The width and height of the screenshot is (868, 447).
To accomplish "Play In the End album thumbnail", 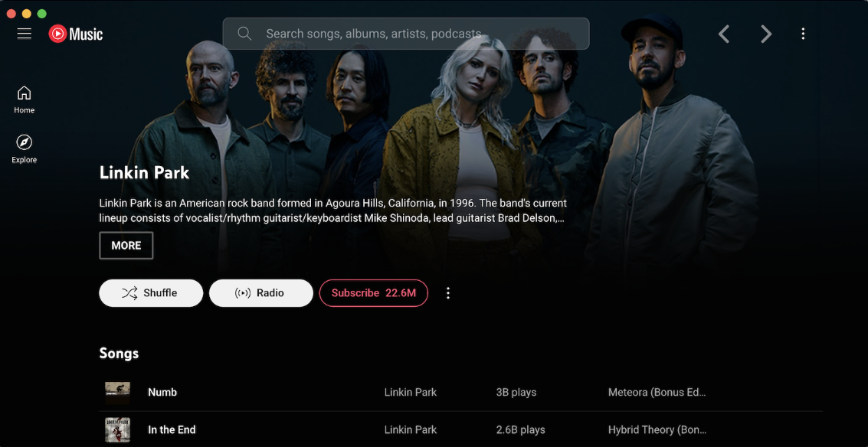I will [117, 430].
